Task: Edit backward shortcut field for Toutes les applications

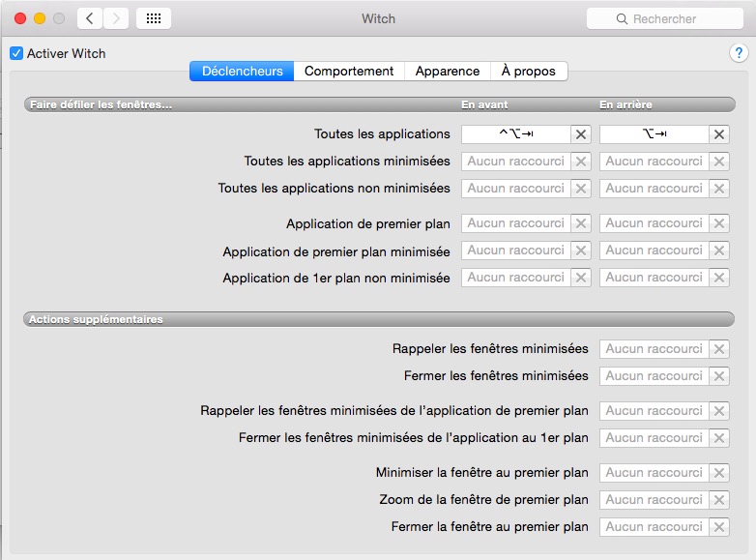Action: [x=654, y=134]
